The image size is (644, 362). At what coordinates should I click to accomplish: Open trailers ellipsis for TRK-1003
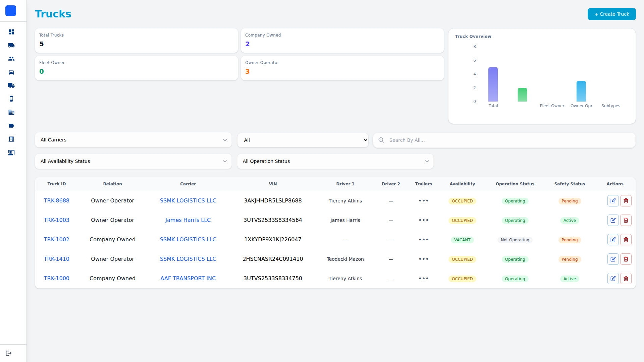[423, 220]
